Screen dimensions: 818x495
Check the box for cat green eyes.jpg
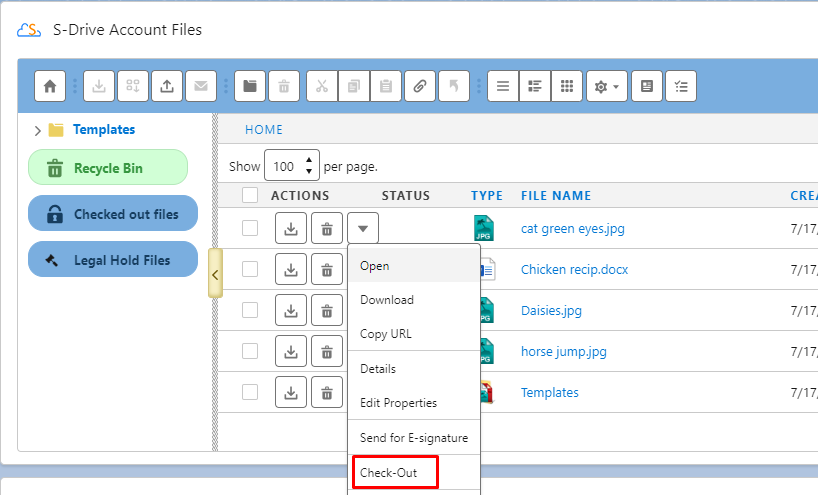pos(250,229)
